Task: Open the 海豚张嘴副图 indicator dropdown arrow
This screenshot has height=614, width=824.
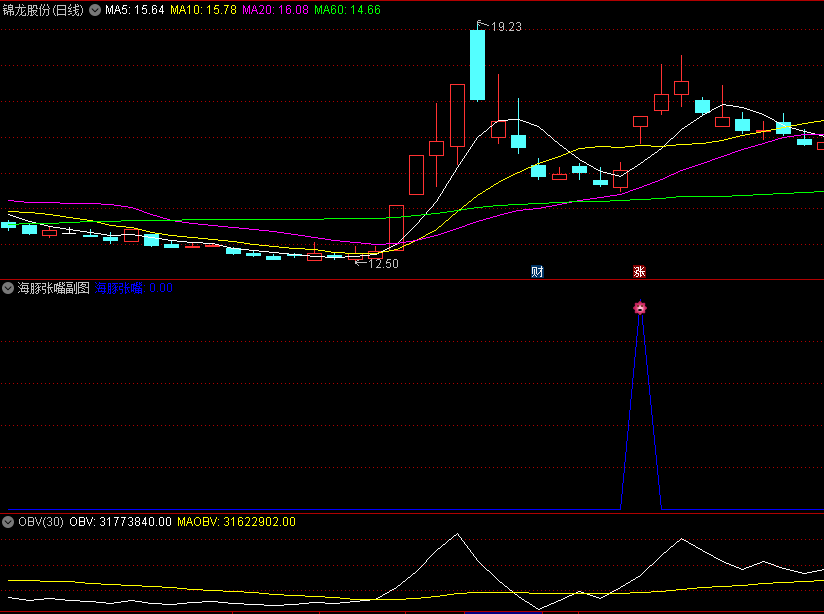Action: 8,288
